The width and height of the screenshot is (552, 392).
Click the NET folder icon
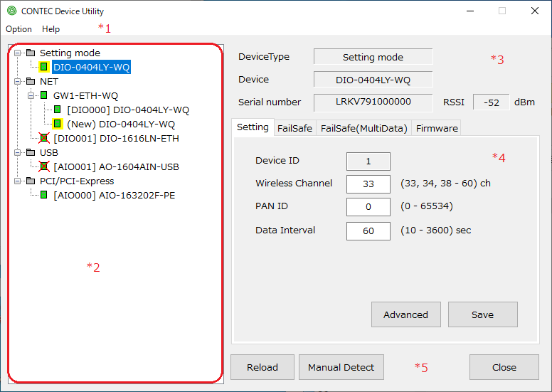point(31,81)
